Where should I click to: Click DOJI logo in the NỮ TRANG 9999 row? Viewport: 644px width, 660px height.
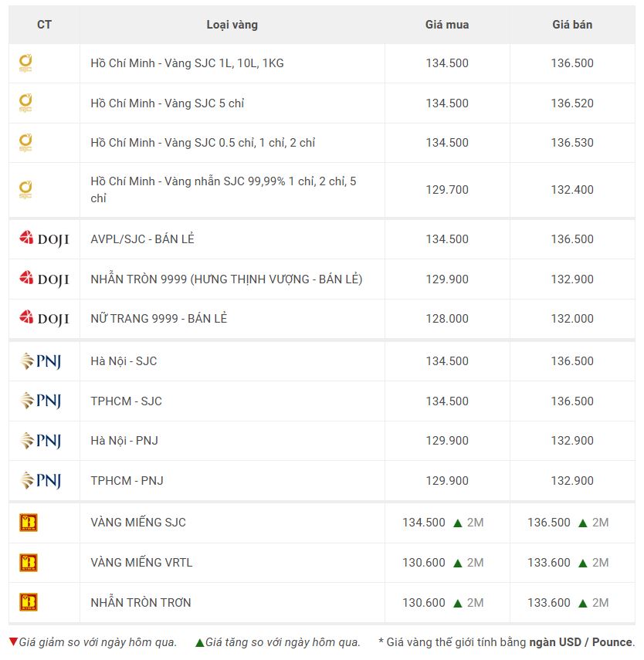44,318
